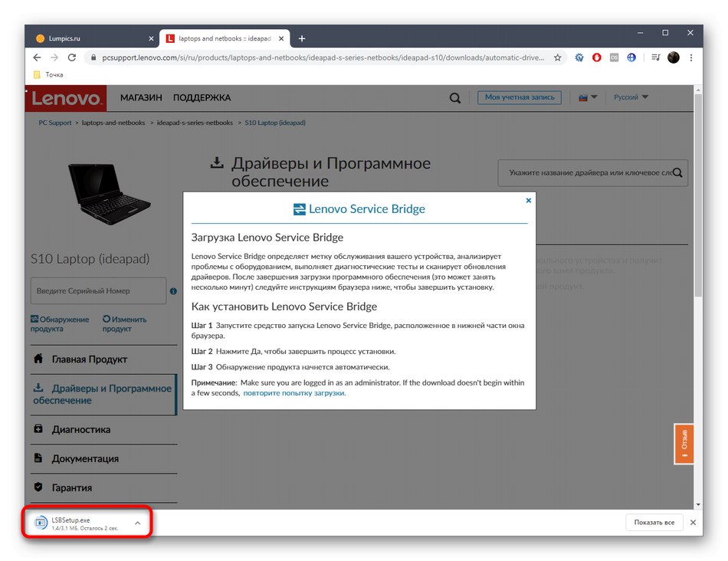Open site search magnifier in header
This screenshot has width=728, height=561.
click(455, 98)
